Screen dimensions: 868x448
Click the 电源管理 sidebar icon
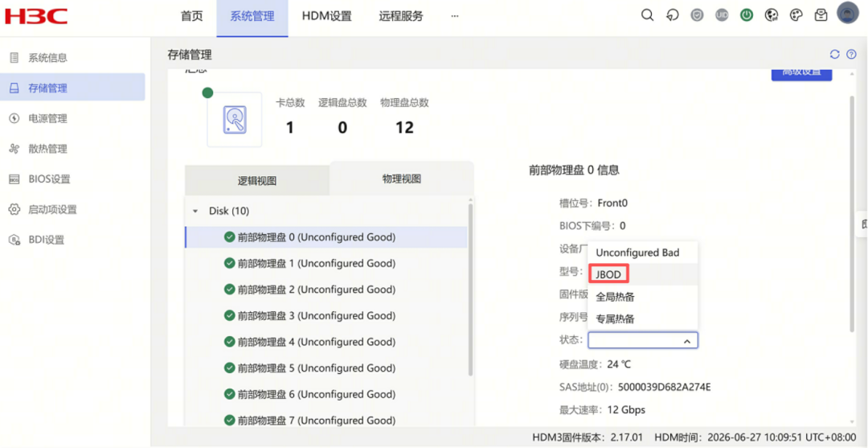(x=14, y=118)
